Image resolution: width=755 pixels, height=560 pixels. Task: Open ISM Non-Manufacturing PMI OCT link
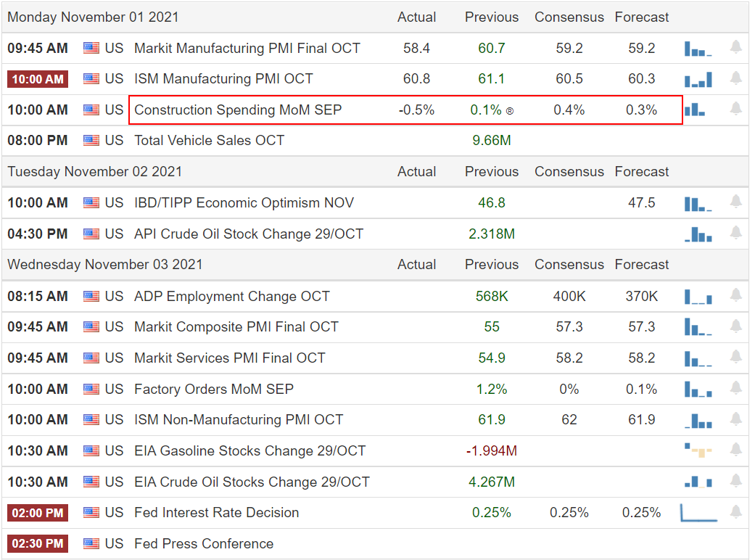239,420
